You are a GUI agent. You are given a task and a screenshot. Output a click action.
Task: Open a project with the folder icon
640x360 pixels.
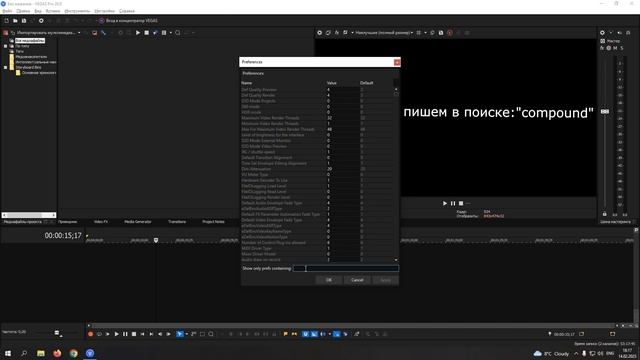point(15,21)
